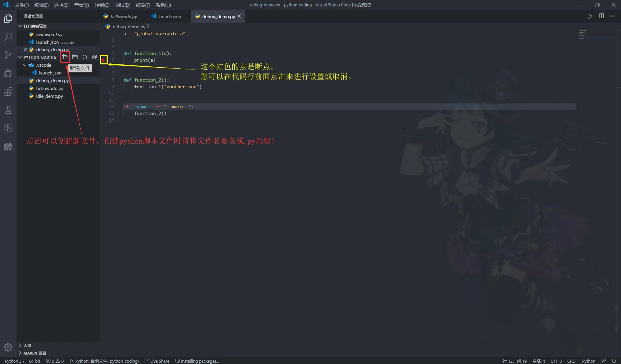The height and width of the screenshot is (364, 621).
Task: Switch to the helloworld.py tab
Action: 123,17
